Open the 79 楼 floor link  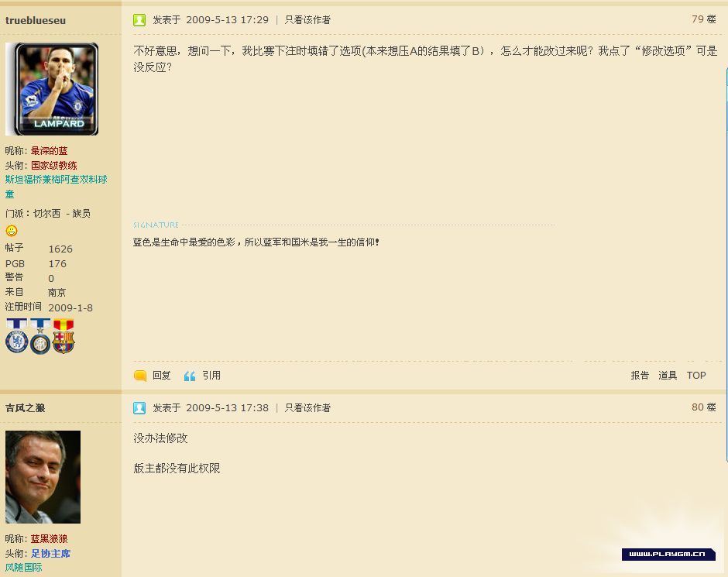coord(703,19)
